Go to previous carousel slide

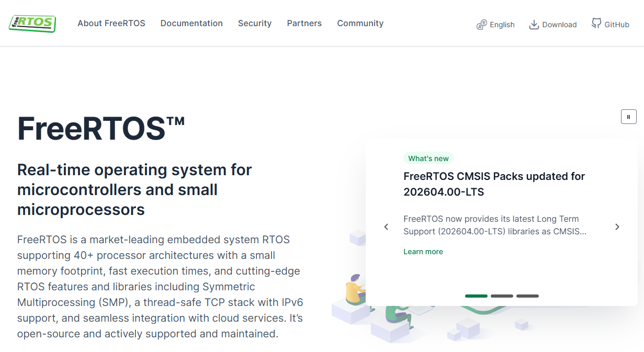pos(386,227)
